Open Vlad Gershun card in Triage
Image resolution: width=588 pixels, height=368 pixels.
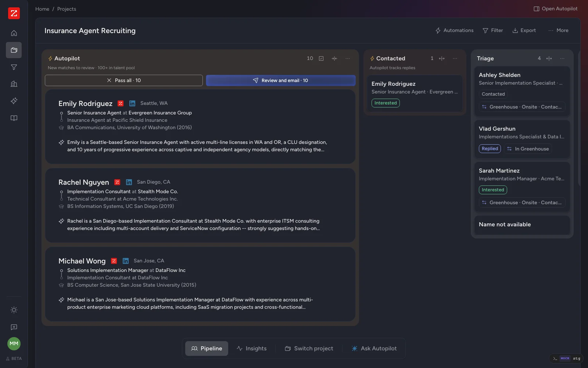[522, 139]
